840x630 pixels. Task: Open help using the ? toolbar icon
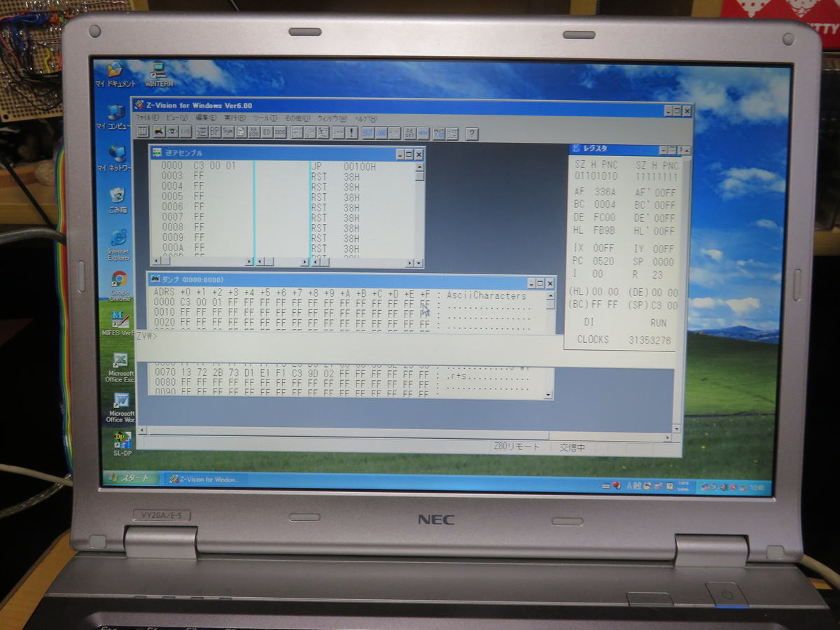pos(470,133)
